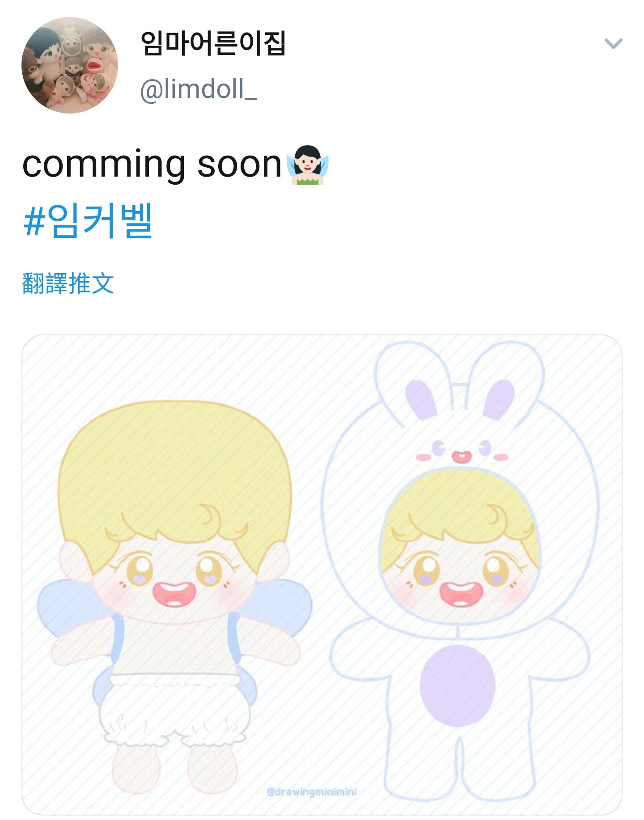
Task: Visit the @limdoll_ handle
Action: (198, 89)
